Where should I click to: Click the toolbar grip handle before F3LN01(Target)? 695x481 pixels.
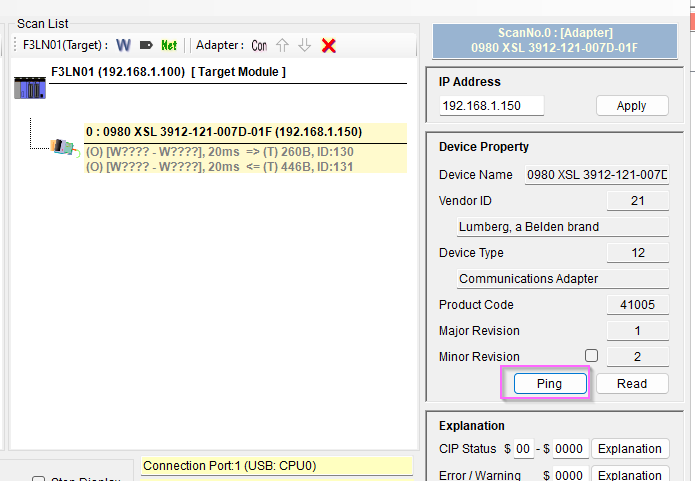click(x=15, y=45)
